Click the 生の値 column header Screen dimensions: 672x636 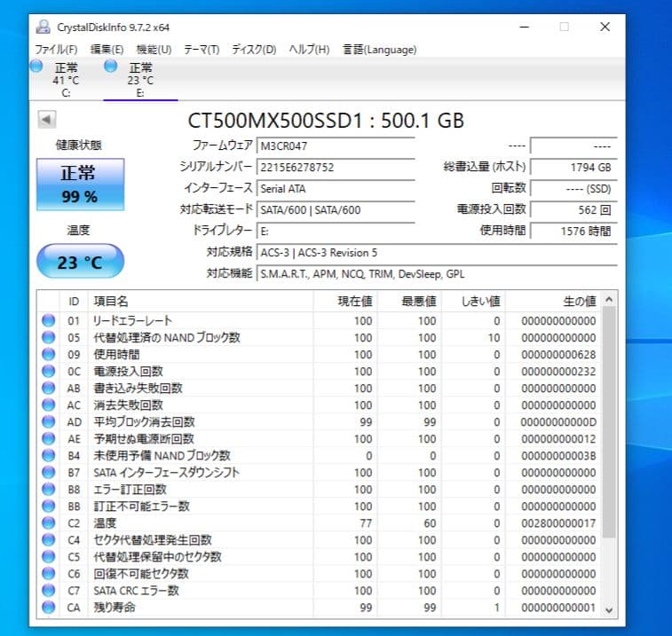point(553,302)
